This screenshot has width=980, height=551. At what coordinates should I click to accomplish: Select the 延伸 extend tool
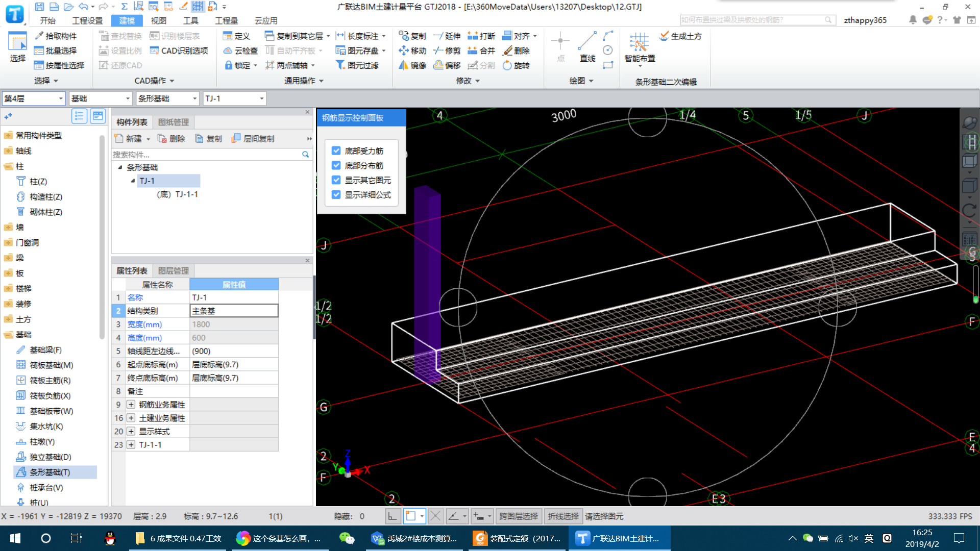pos(447,36)
